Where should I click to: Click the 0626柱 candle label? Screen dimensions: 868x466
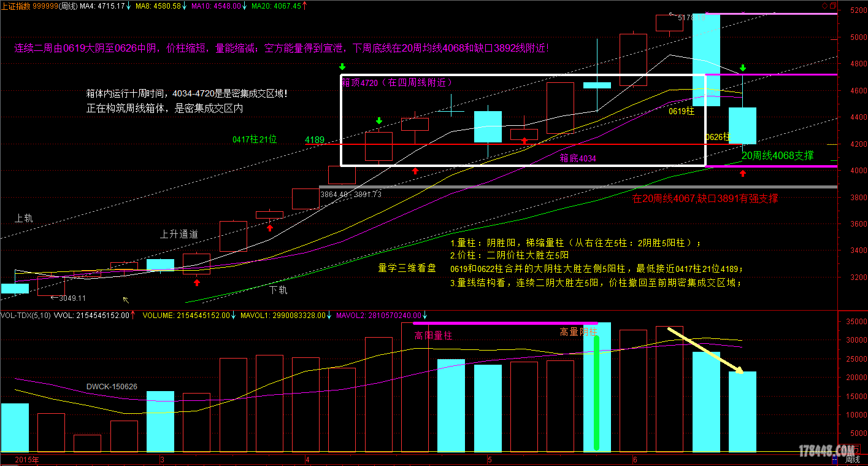718,137
